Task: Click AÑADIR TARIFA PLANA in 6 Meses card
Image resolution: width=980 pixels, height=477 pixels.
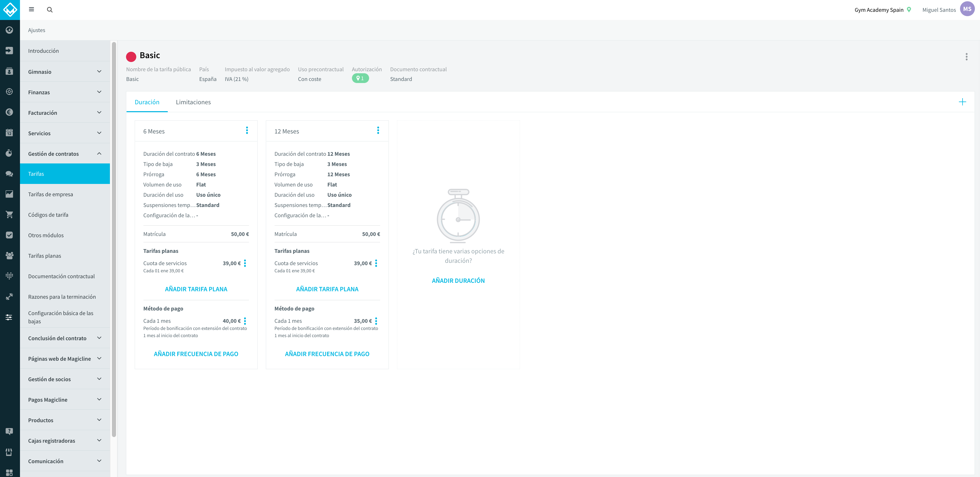Action: (196, 289)
